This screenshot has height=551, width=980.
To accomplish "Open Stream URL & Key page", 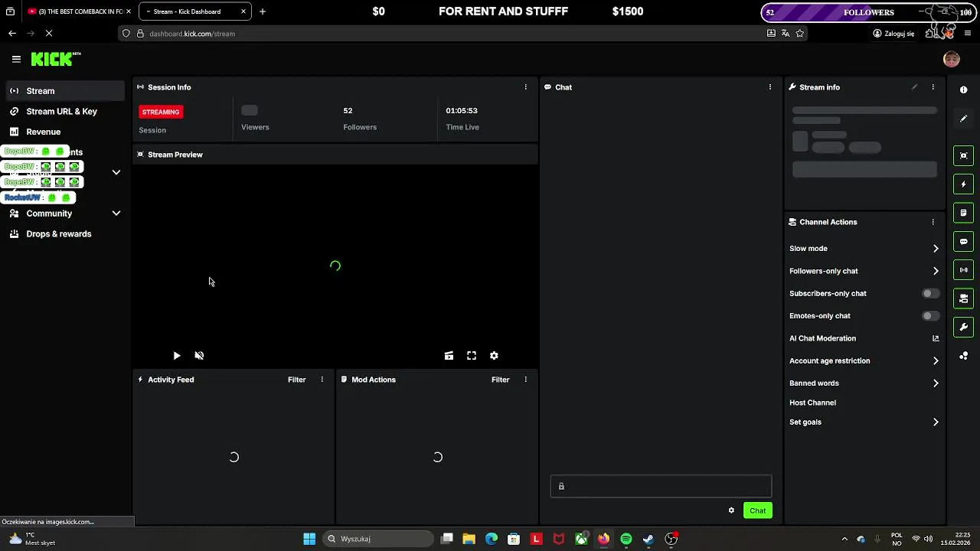I will click(64, 112).
